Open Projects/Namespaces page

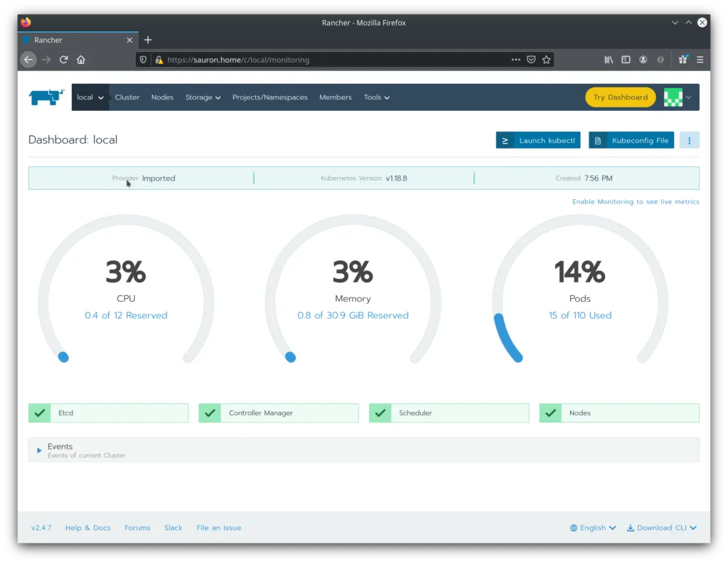pos(269,97)
